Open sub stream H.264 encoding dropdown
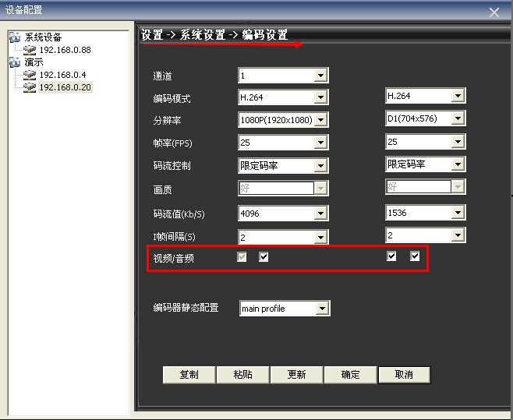Image resolution: width=513 pixels, height=420 pixels. pos(426,96)
